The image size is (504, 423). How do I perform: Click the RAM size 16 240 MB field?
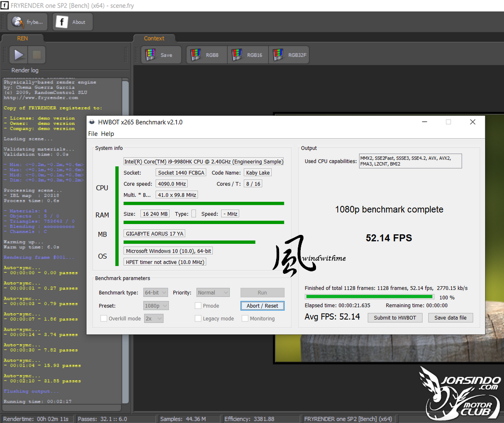tap(155, 214)
